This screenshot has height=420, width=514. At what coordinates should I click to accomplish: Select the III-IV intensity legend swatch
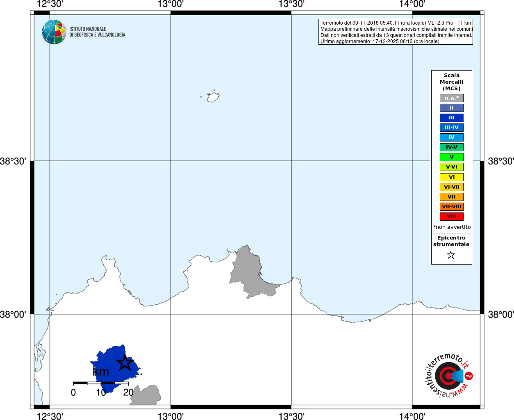pos(452,128)
